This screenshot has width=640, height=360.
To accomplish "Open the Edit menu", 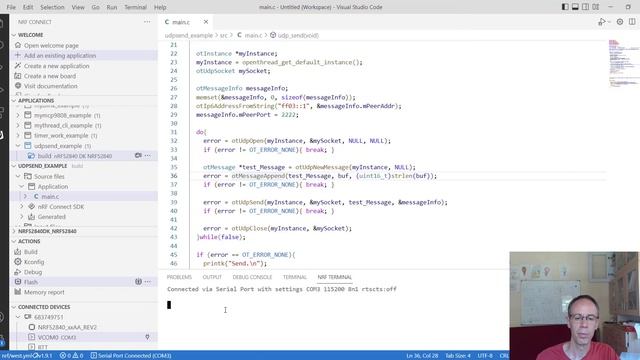I will coord(28,7).
